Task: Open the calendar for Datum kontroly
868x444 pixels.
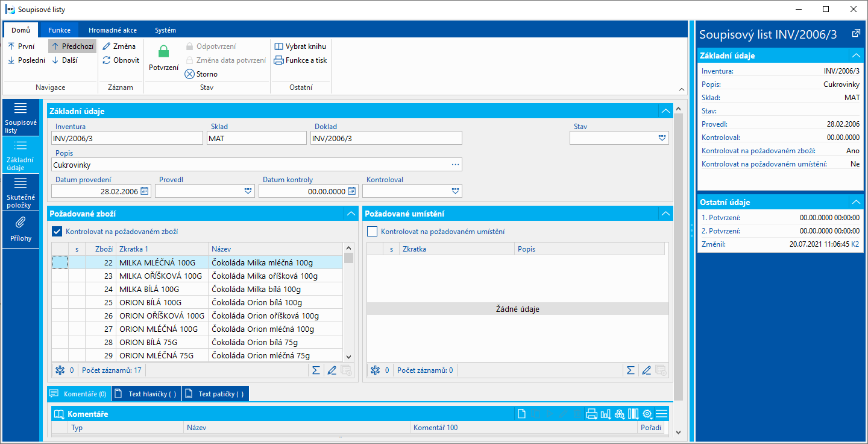Action: pyautogui.click(x=352, y=191)
